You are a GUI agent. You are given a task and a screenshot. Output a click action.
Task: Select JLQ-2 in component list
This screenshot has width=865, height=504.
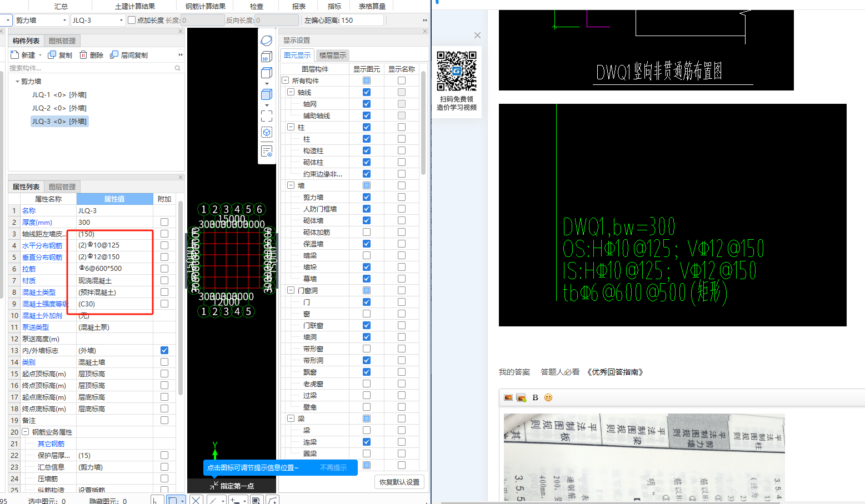pyautogui.click(x=59, y=108)
